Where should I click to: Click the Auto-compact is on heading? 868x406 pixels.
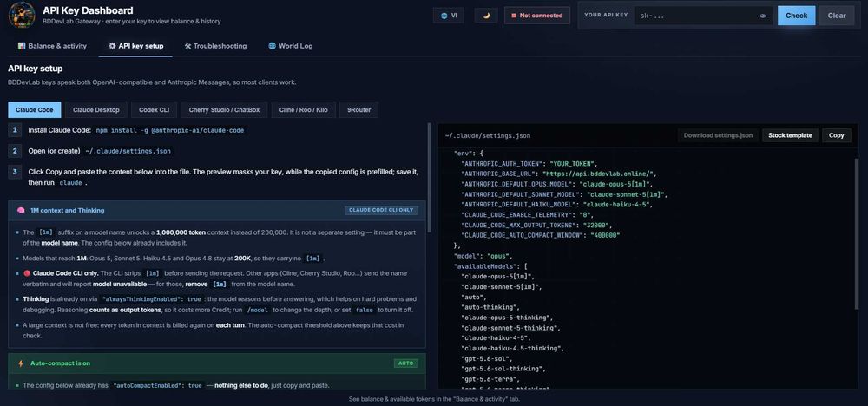(61, 363)
